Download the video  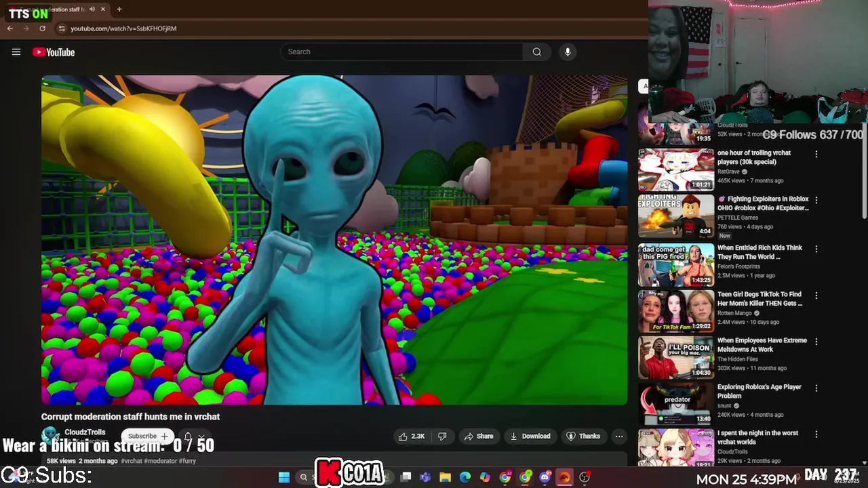click(530, 436)
